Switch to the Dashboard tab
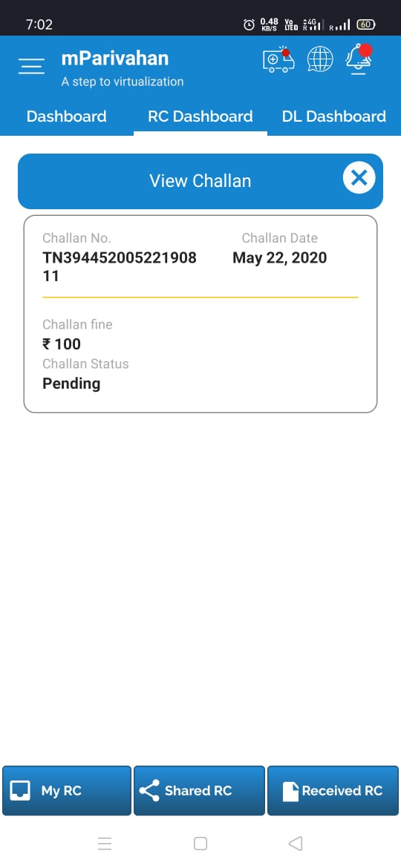Screen dimensions: 401x868 pos(67,116)
